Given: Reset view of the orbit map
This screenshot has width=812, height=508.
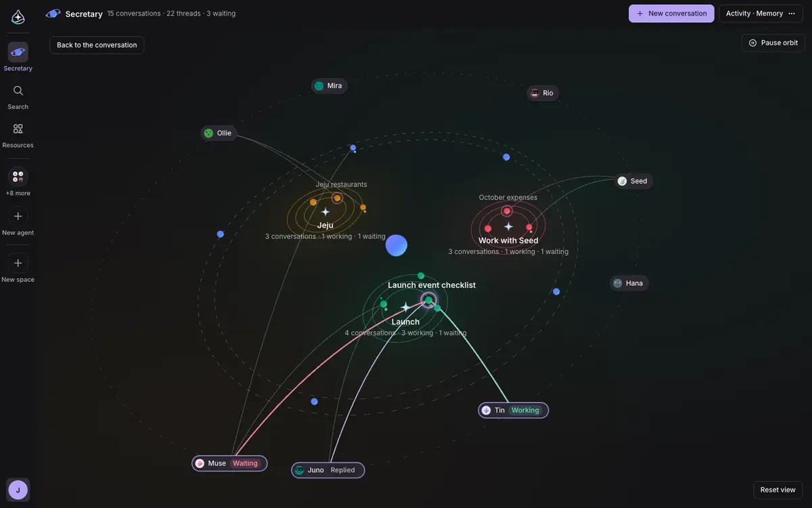Looking at the screenshot, I should [777, 490].
